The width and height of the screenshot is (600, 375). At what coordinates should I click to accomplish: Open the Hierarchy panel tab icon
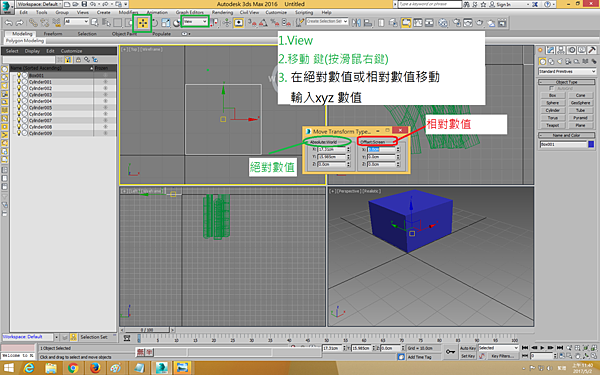(561, 50)
